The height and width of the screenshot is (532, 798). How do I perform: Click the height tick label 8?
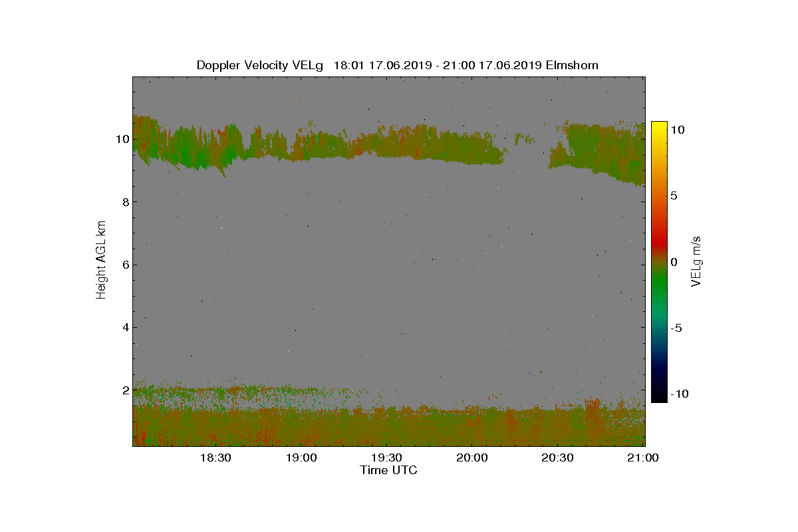point(124,202)
